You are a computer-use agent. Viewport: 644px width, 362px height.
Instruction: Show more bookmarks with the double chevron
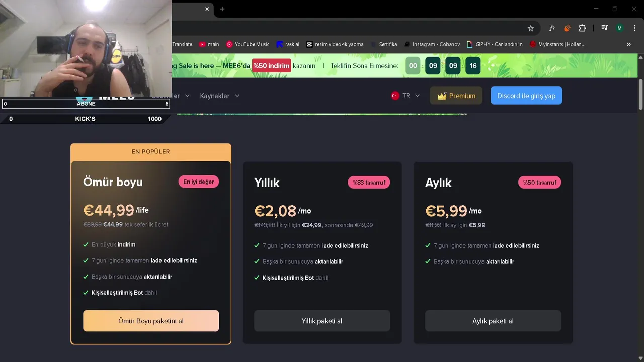click(x=628, y=44)
